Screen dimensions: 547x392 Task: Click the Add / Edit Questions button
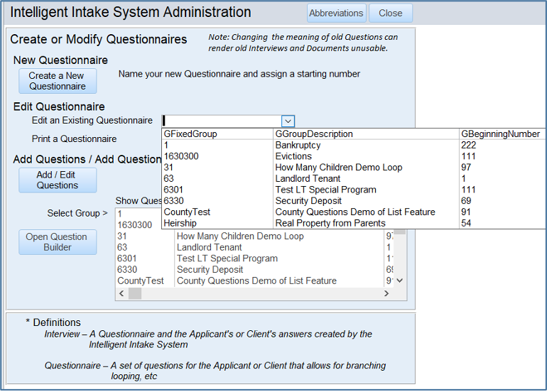pyautogui.click(x=57, y=180)
